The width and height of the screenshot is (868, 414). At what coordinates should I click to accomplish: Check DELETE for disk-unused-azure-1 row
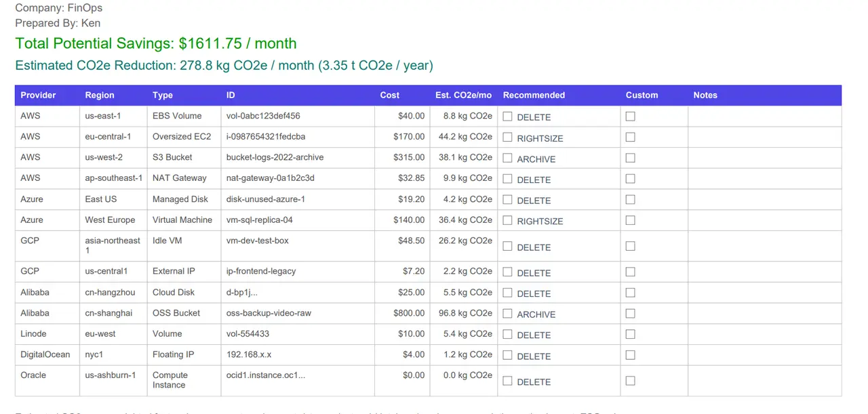click(x=507, y=200)
